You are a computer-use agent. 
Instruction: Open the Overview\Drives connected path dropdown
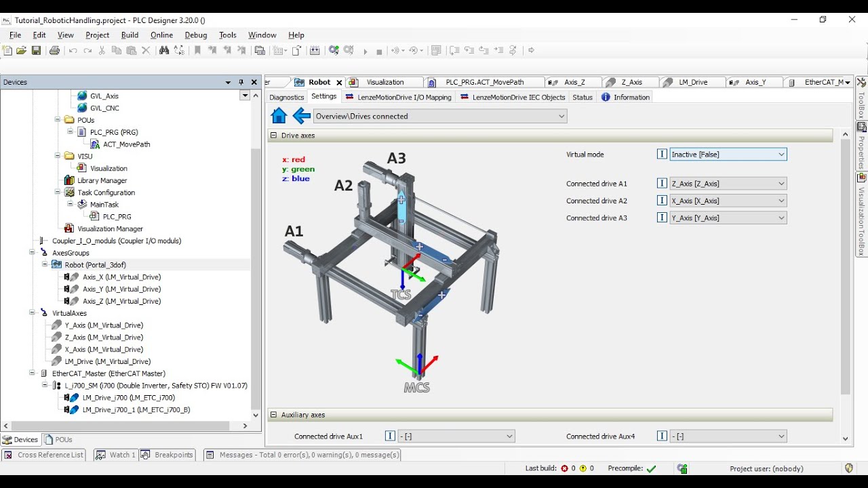click(561, 117)
